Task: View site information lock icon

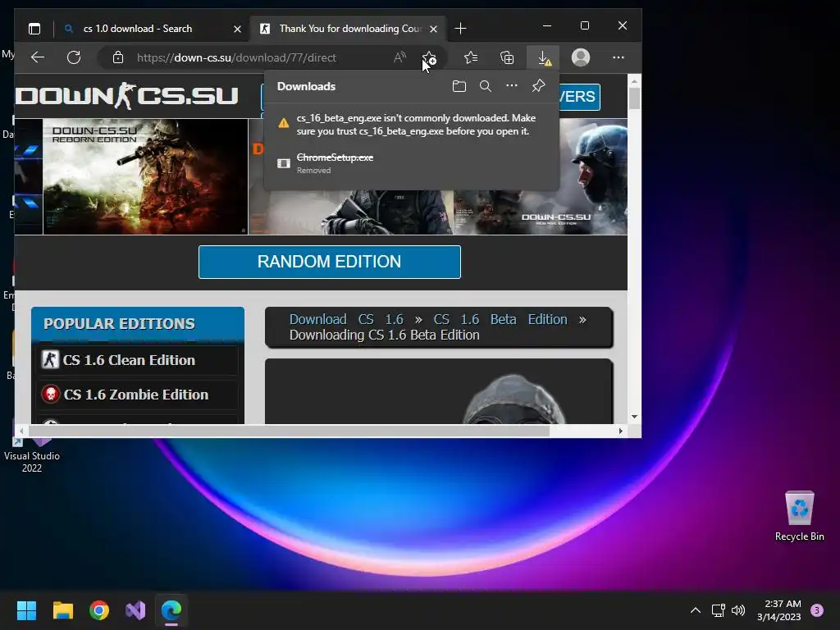Action: (118, 57)
